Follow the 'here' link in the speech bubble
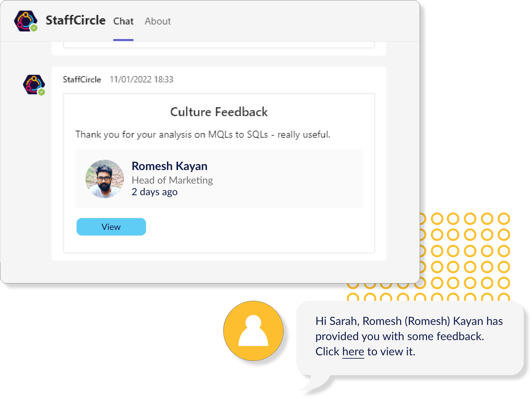 point(353,352)
